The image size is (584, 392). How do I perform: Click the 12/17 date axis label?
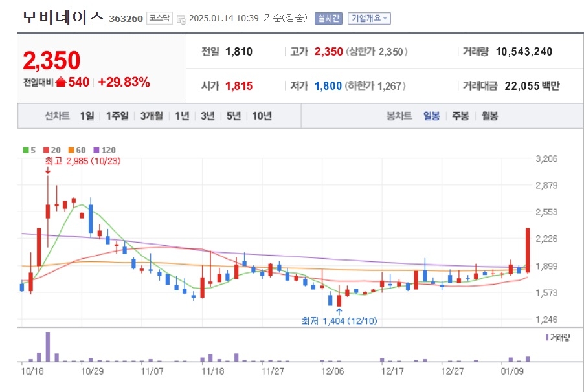tap(392, 371)
